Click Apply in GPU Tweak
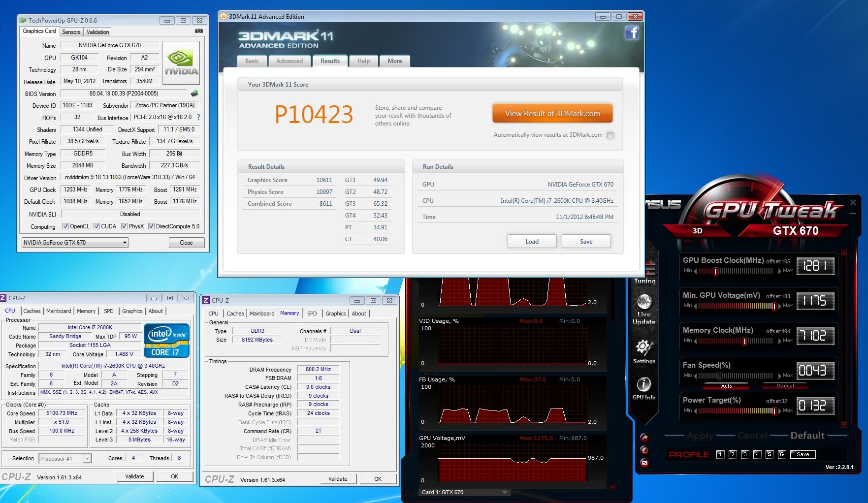The image size is (868, 503). click(x=700, y=436)
